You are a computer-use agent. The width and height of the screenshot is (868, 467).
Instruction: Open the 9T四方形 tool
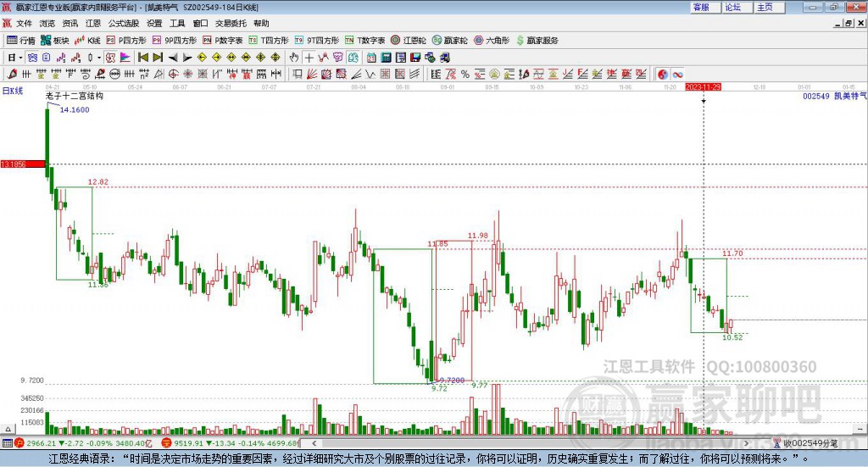317,41
